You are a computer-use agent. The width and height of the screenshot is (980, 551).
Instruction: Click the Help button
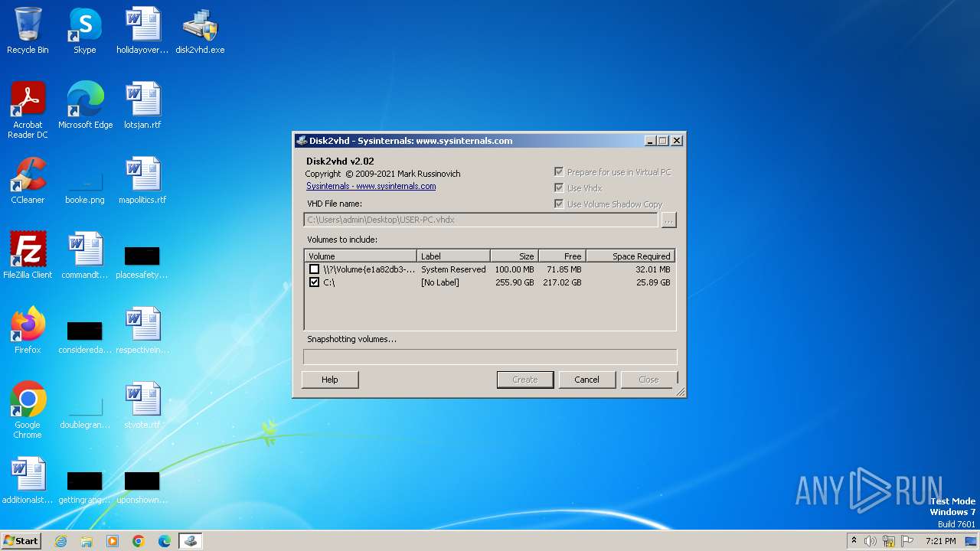coord(330,380)
